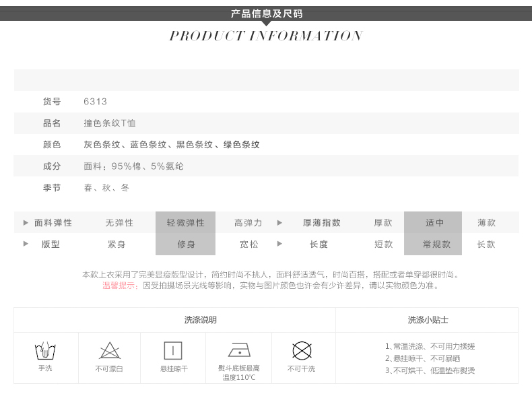The image size is (532, 396).
Task: Click the 品名 row label
Action: 52,123
